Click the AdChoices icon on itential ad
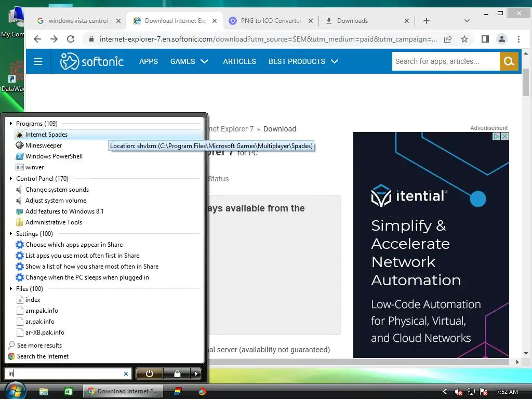 [x=496, y=137]
